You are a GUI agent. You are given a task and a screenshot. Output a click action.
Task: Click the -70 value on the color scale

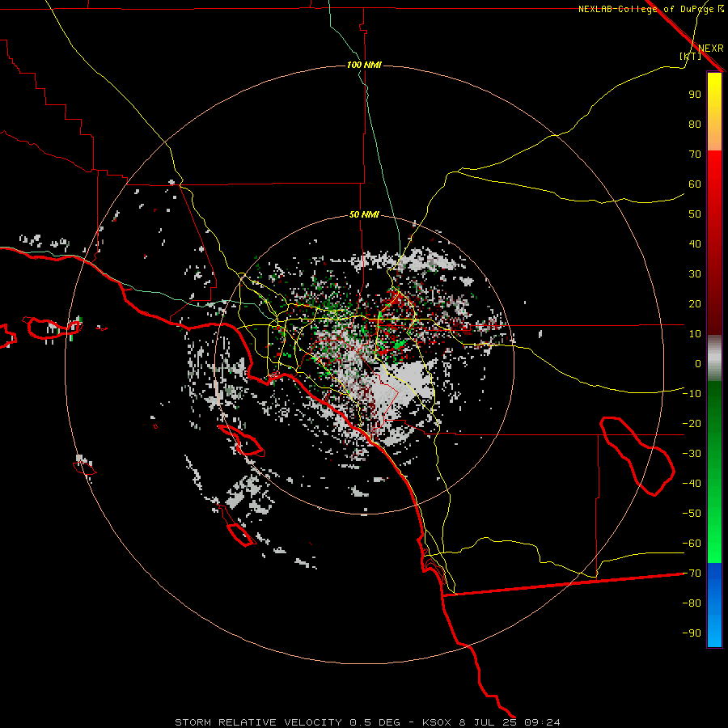coord(692,574)
